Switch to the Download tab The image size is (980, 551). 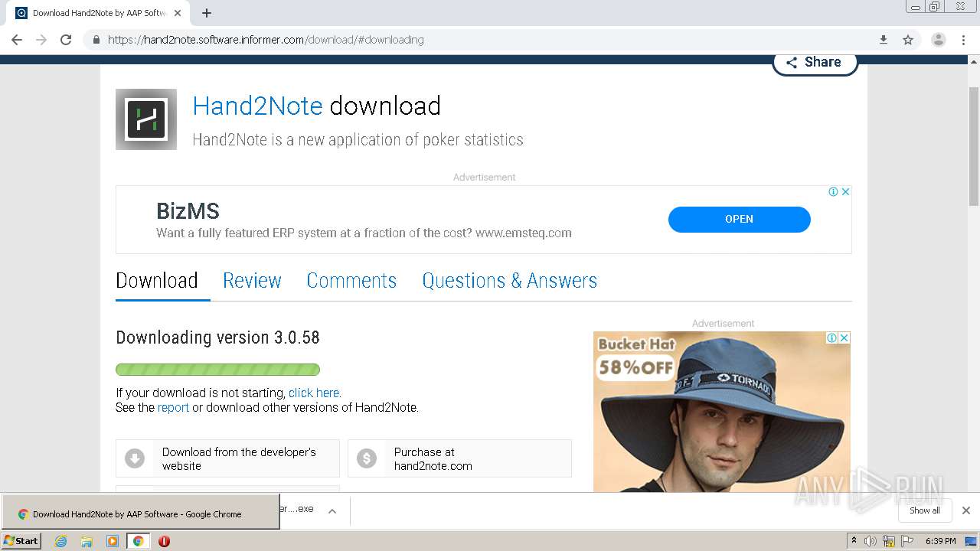157,281
